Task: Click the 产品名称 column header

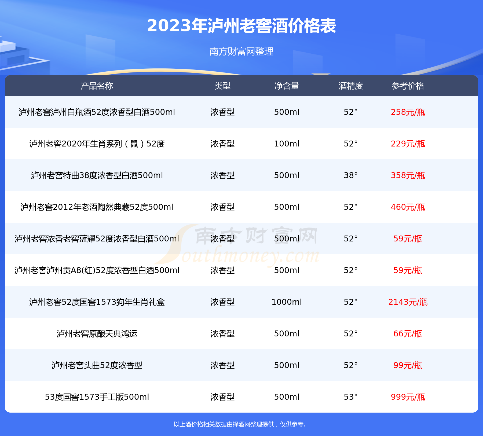Action: pos(97,86)
